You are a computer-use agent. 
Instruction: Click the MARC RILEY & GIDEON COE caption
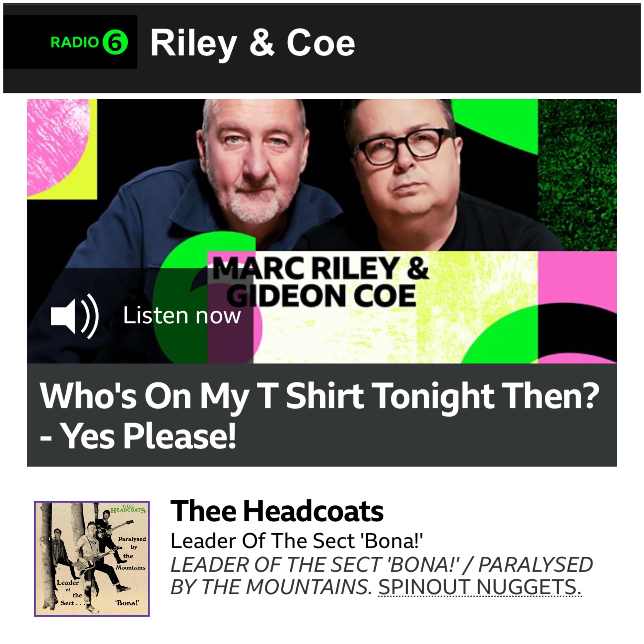point(320,282)
